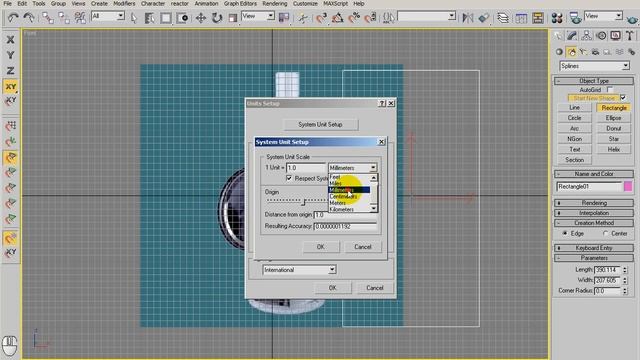
Task: Activate Bind to Space Warp tool
Action: click(x=80, y=18)
